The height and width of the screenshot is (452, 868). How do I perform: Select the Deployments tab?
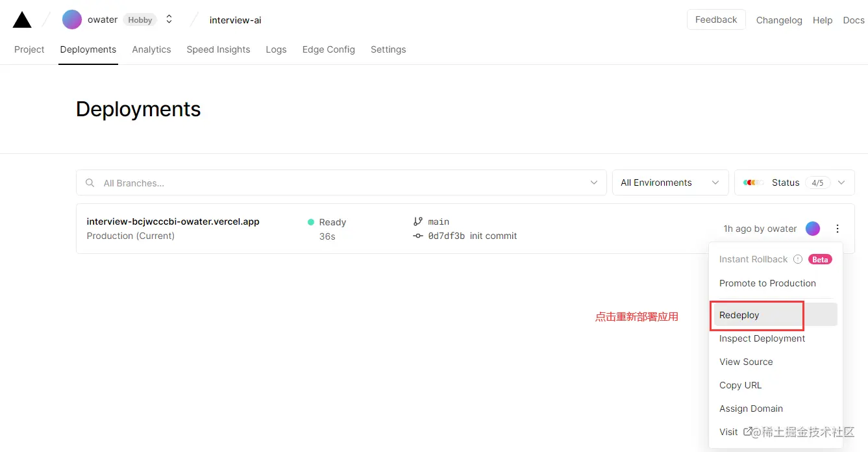pyautogui.click(x=88, y=49)
